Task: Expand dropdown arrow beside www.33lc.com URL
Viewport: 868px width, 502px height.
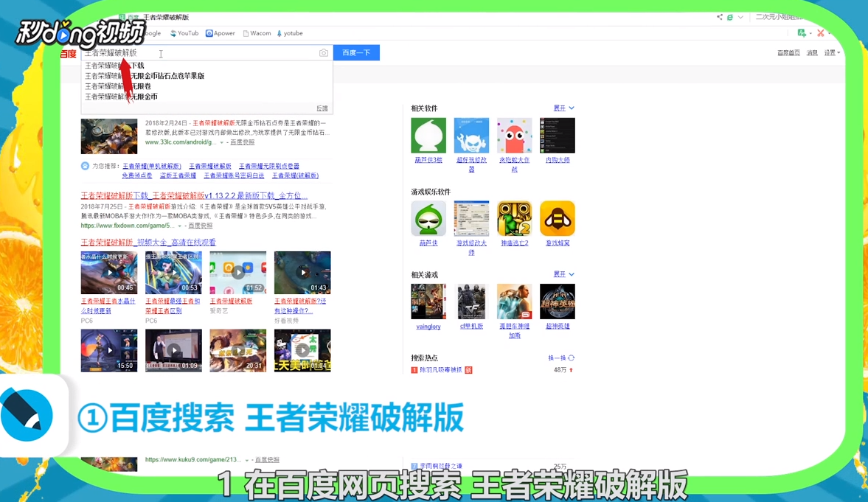Action: [222, 143]
